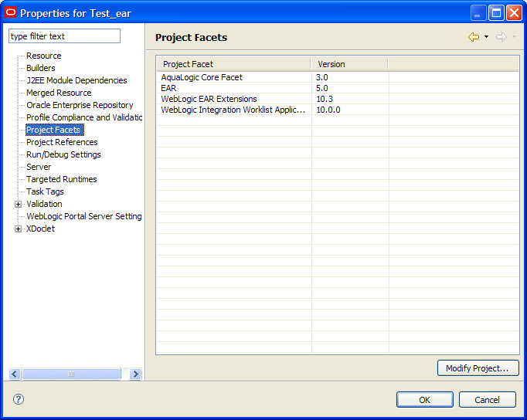Open Run/Debug Settings page

pos(63,154)
